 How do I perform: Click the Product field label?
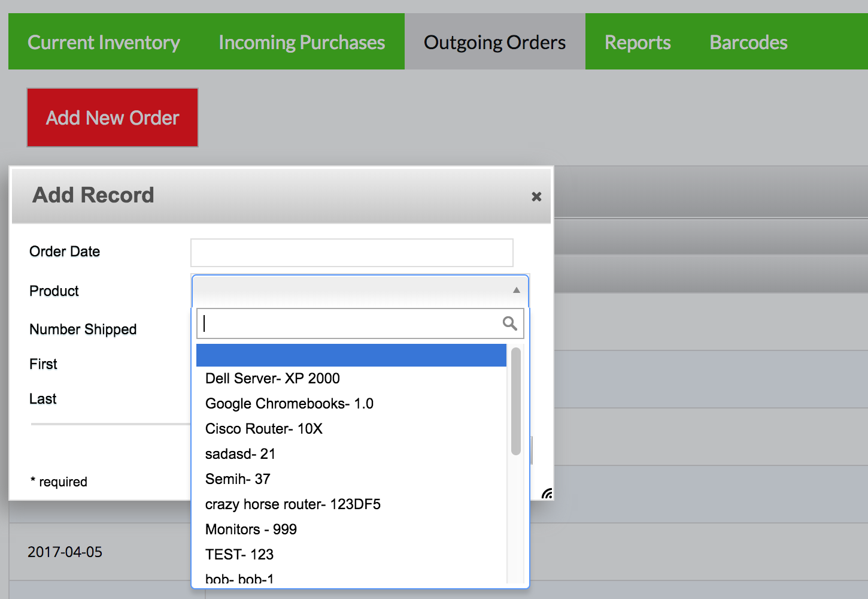coord(54,291)
